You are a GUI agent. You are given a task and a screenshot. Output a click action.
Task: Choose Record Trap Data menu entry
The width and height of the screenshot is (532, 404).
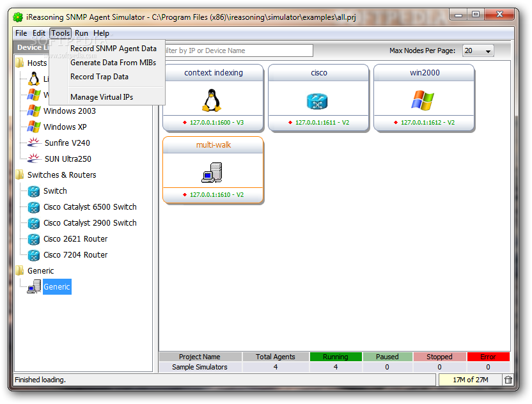point(99,77)
